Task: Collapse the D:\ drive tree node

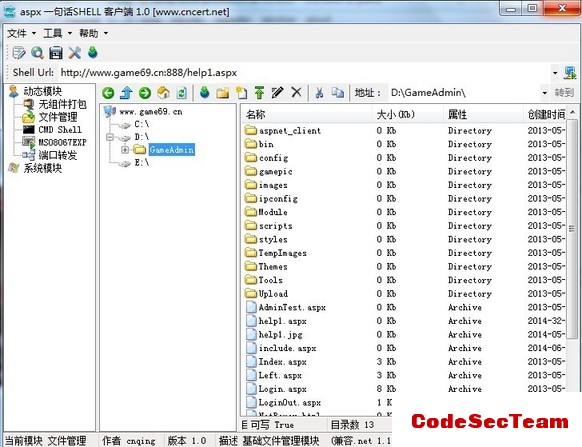Action: pyautogui.click(x=110, y=137)
